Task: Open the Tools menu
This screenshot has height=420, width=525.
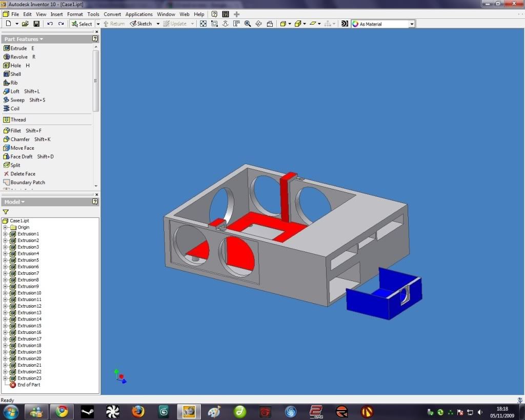Action: pos(93,14)
